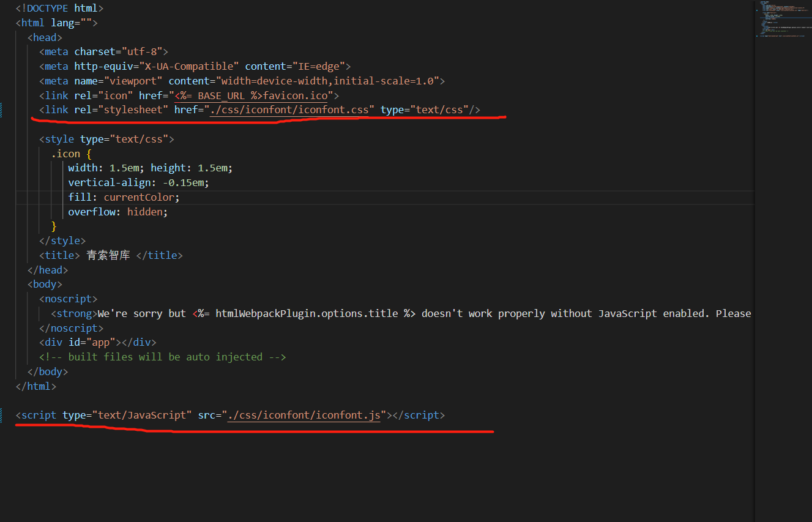Click the div id="app" line
812x522 pixels.
[x=98, y=342]
